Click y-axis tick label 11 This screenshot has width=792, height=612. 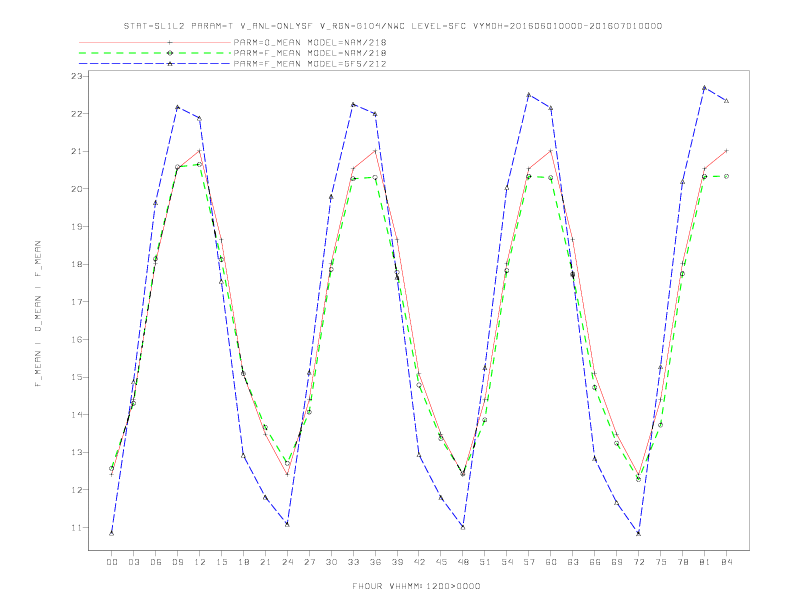[x=76, y=528]
